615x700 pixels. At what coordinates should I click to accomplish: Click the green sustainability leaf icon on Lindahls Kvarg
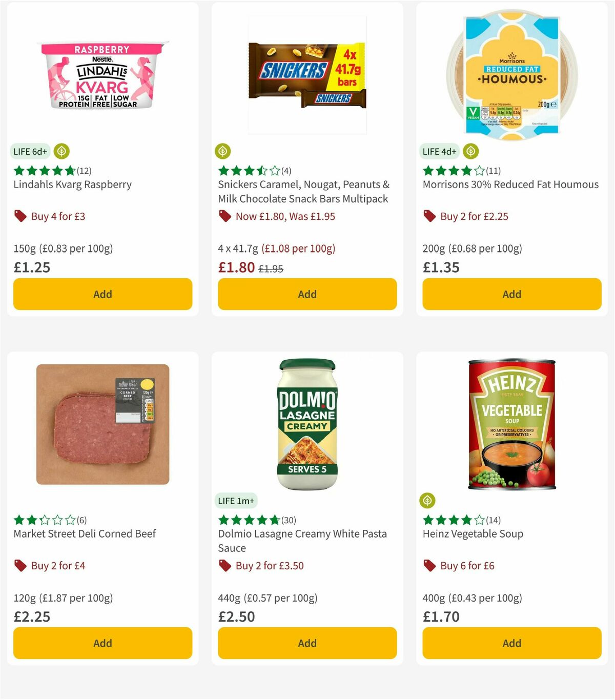pyautogui.click(x=61, y=151)
